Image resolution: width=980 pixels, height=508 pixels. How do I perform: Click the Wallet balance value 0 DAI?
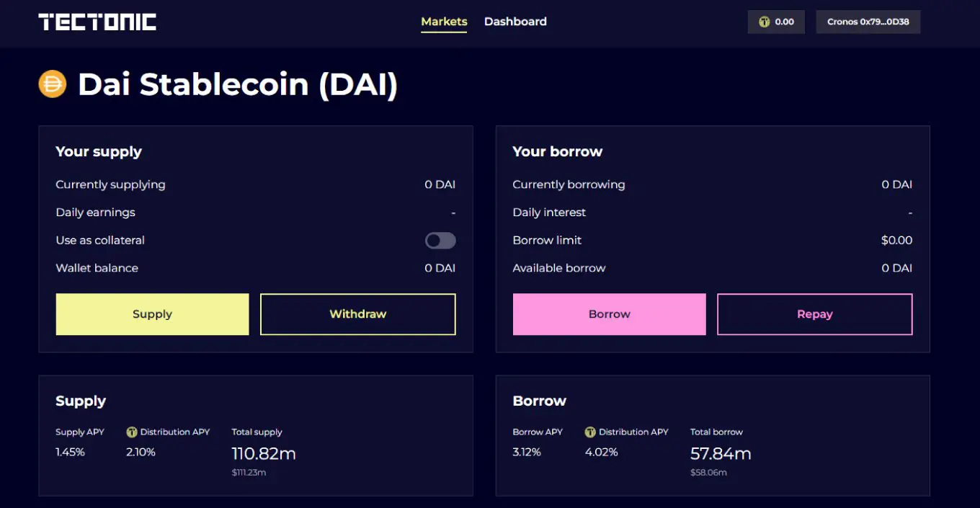point(440,268)
